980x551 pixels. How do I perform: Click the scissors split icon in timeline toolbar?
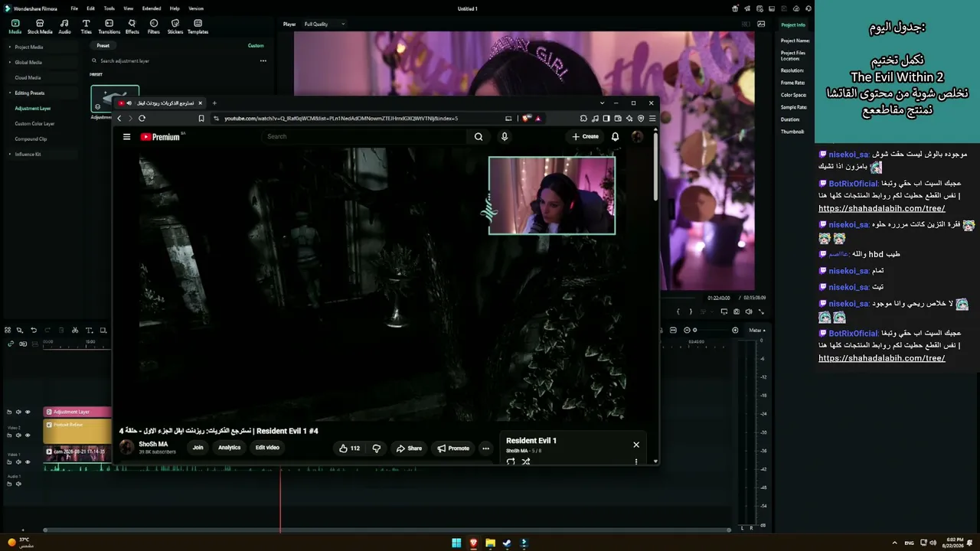75,330
